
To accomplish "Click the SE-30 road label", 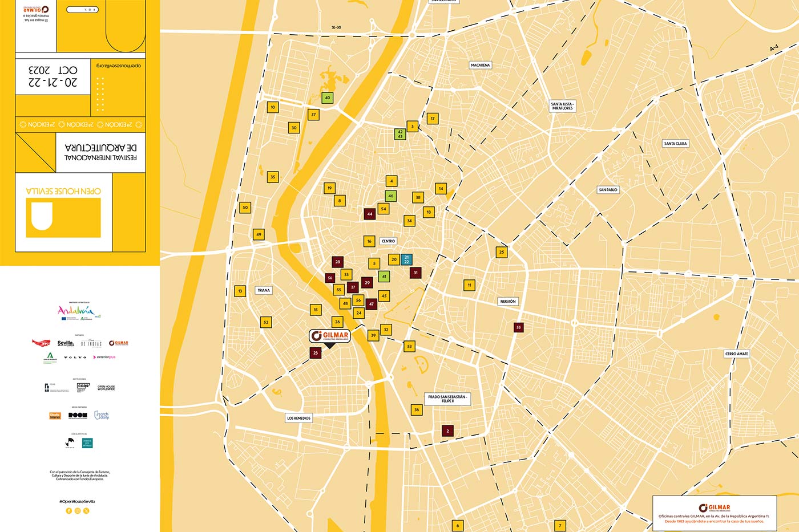I will coord(336,27).
